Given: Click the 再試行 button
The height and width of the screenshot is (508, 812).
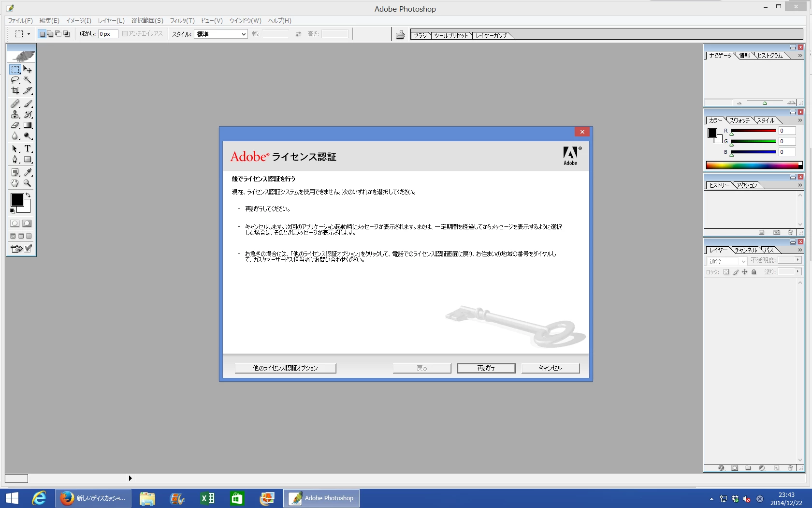Looking at the screenshot, I should coord(486,368).
